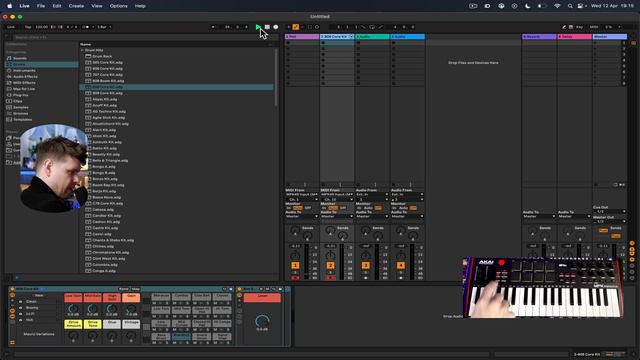Toggle the Draw Mode pencil icon
Viewport: 640px width, 360px height.
[x=564, y=27]
